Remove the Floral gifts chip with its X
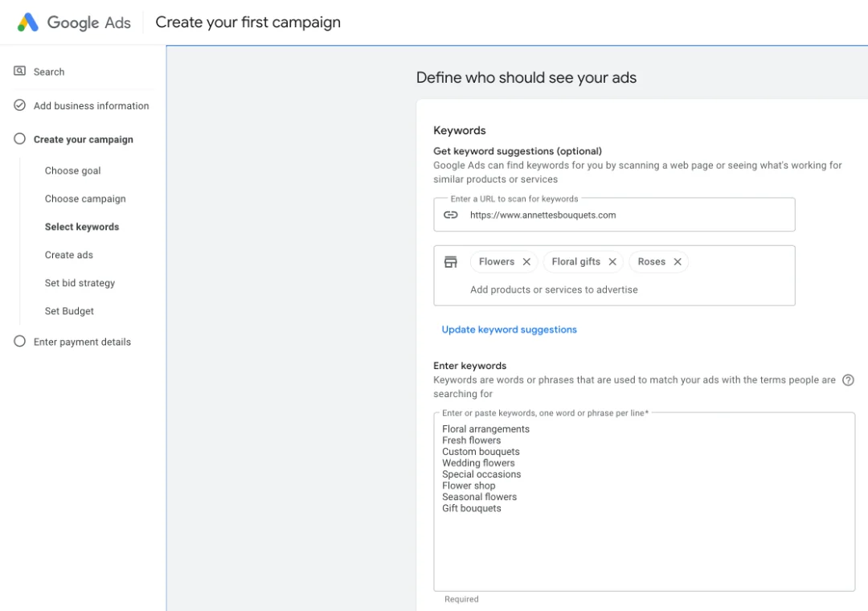The width and height of the screenshot is (868, 611). (612, 262)
